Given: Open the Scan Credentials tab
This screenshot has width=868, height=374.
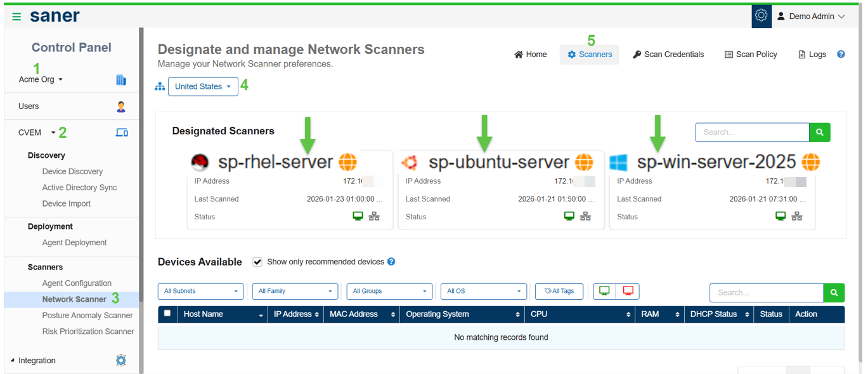Looking at the screenshot, I should coord(668,55).
